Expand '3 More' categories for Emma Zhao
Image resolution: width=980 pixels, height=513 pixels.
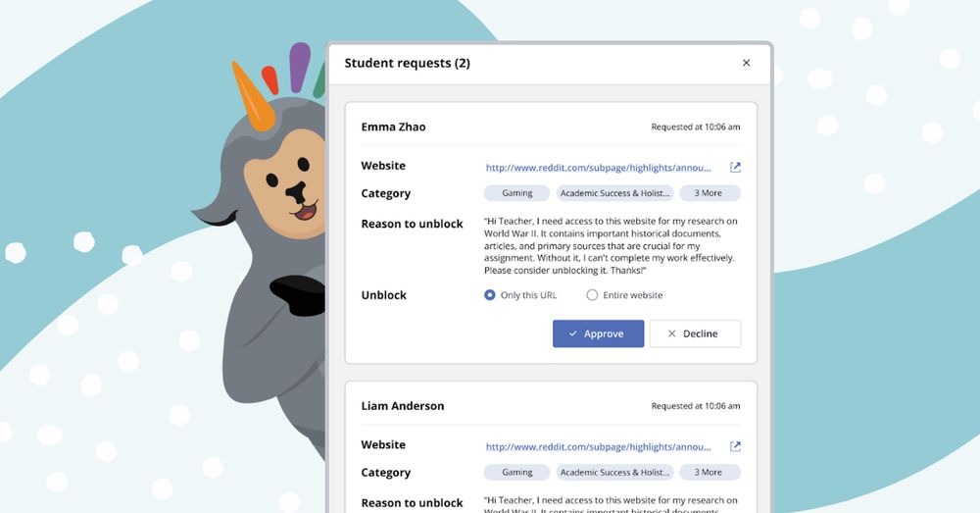click(x=710, y=193)
